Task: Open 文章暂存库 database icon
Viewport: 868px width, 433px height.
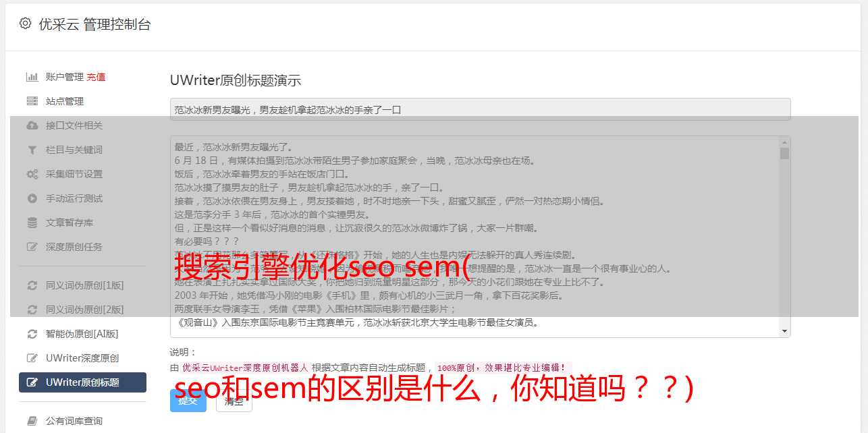Action: coord(32,223)
